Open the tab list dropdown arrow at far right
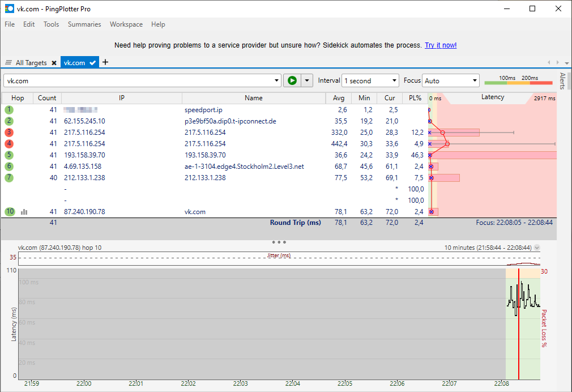Screen dimensions: 572x392 coord(566,63)
